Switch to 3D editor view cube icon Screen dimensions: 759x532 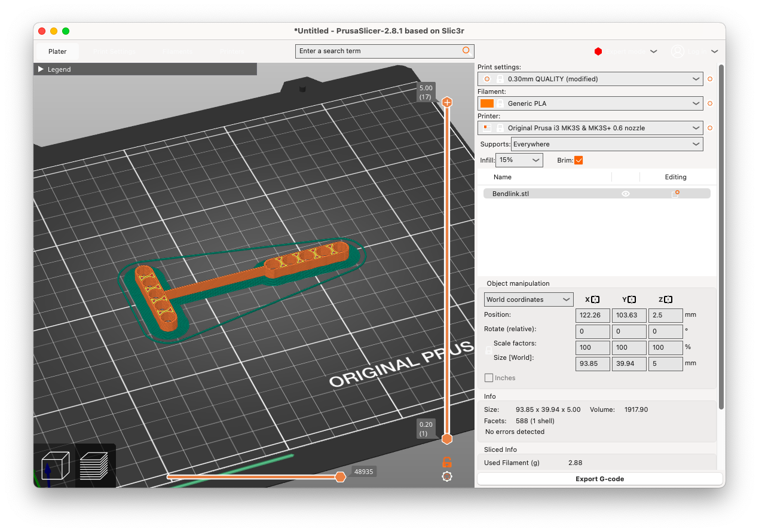click(x=55, y=466)
